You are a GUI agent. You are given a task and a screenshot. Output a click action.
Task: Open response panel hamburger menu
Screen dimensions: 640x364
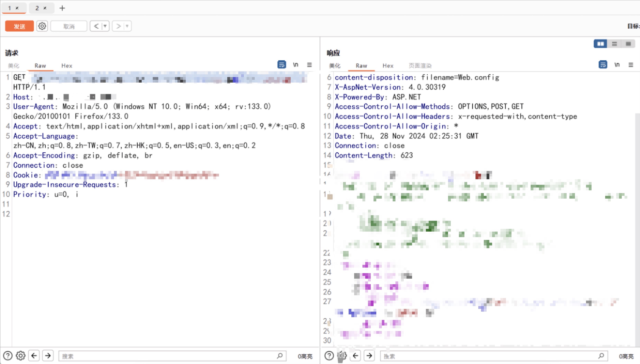pos(631,65)
